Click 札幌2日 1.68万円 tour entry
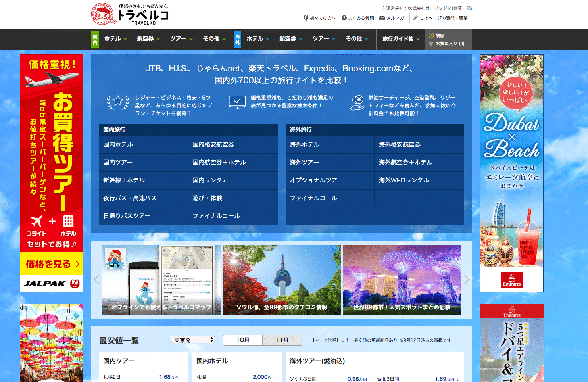The width and height of the screenshot is (588, 382). pos(141,377)
